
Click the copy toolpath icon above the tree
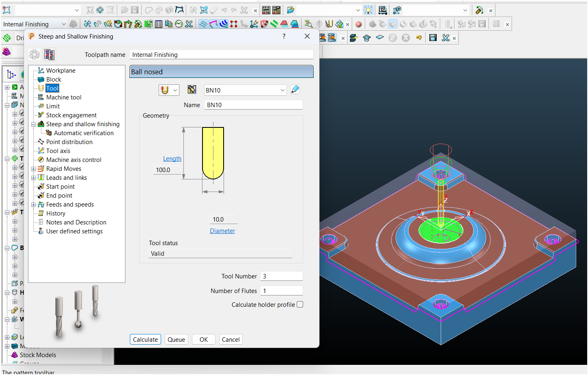(50, 54)
